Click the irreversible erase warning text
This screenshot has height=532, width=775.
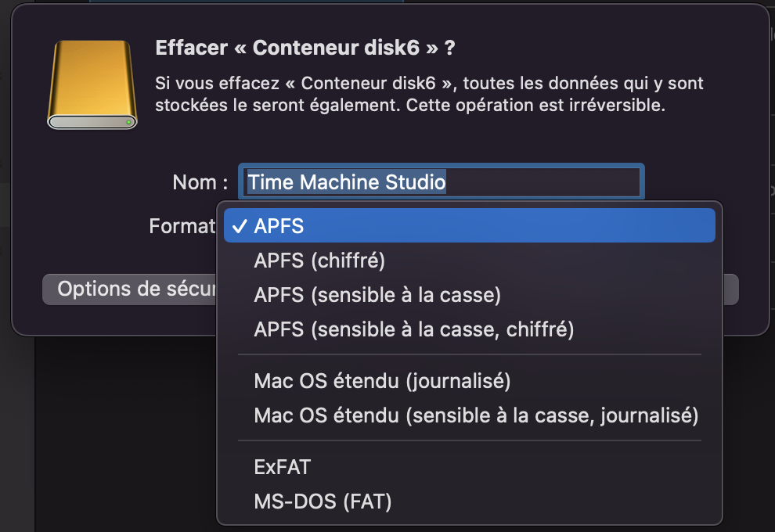pos(429,94)
